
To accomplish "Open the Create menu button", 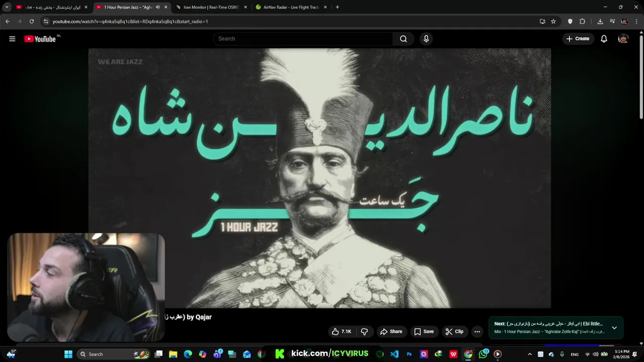I will [x=578, y=39].
